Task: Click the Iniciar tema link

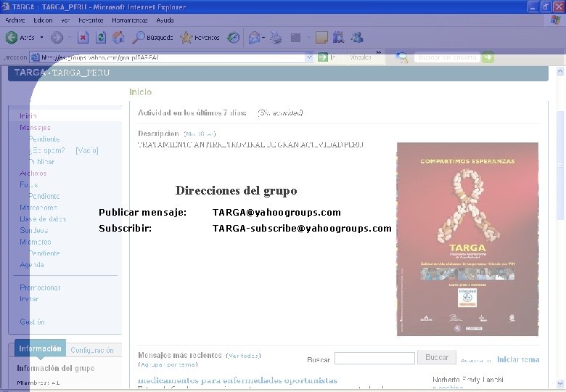Action: tap(518, 359)
